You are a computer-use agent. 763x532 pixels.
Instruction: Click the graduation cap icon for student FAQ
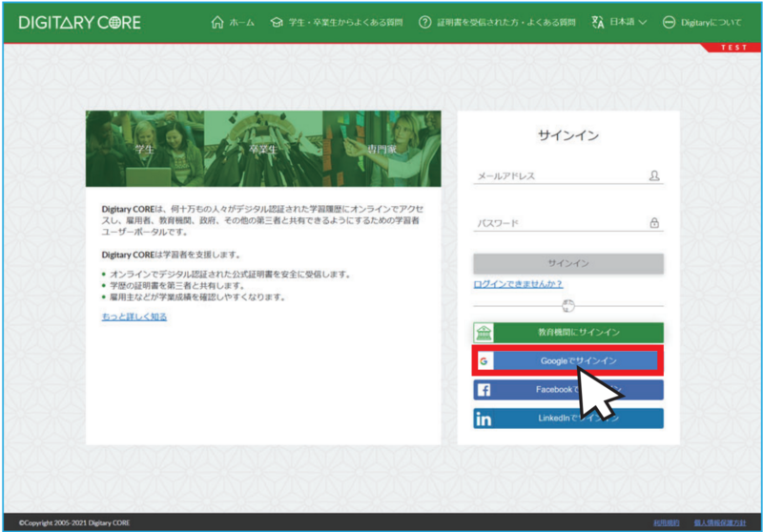277,22
